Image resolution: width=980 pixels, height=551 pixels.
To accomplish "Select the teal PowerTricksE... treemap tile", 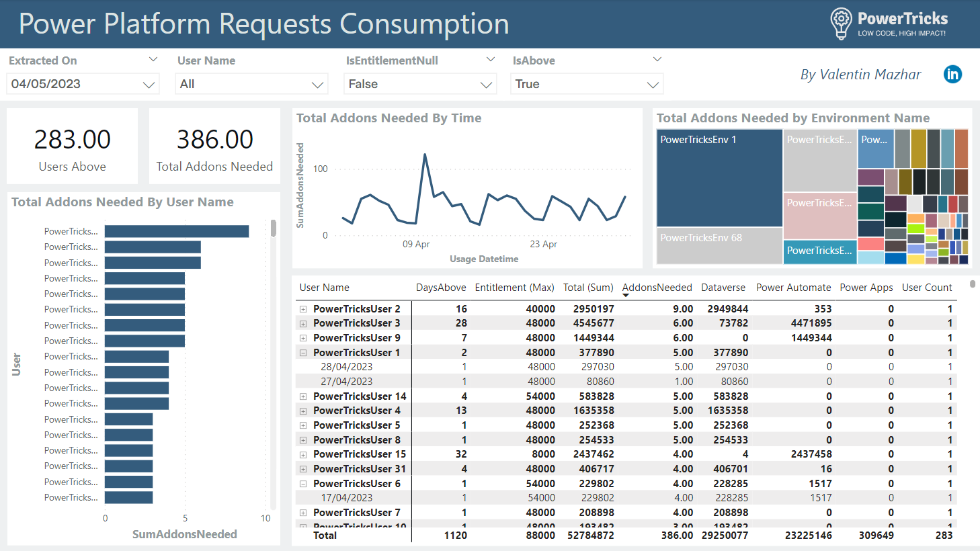I will pyautogui.click(x=820, y=251).
